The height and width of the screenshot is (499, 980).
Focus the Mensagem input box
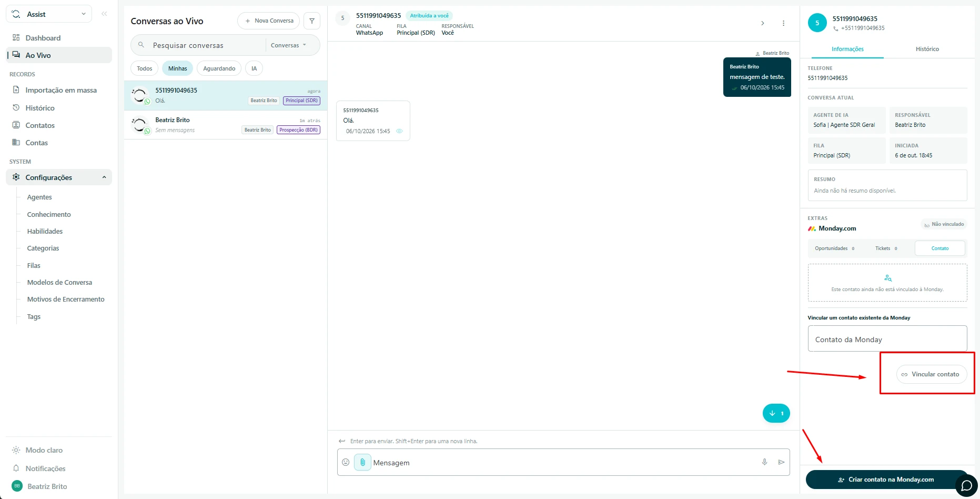tap(563, 462)
